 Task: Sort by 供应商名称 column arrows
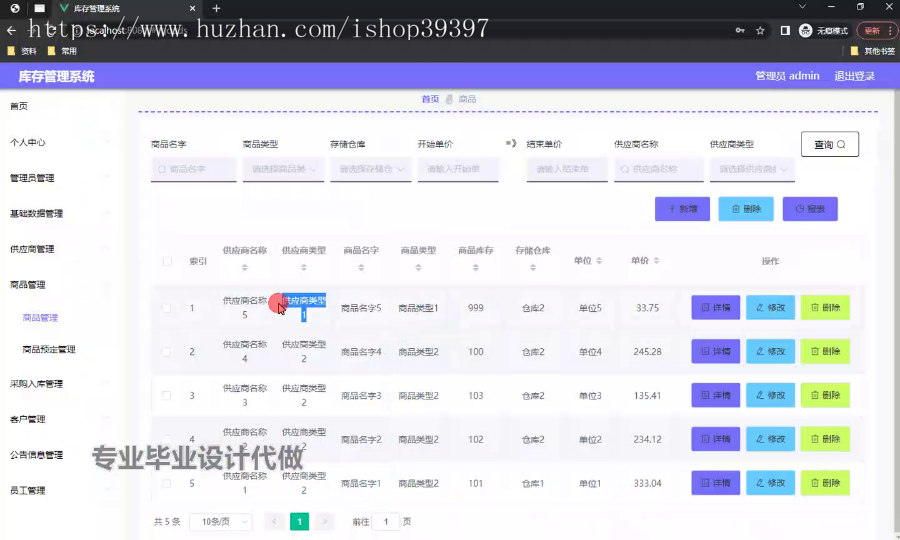click(x=245, y=267)
